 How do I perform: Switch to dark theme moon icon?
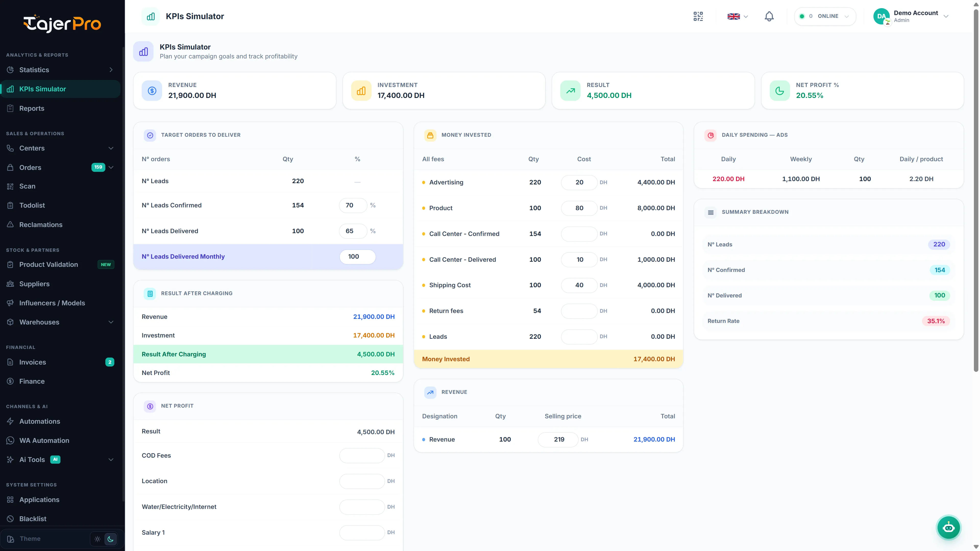tap(111, 539)
